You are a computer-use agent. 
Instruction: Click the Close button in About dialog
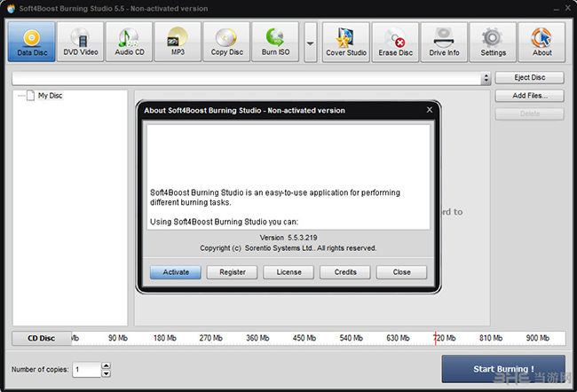[x=401, y=272]
